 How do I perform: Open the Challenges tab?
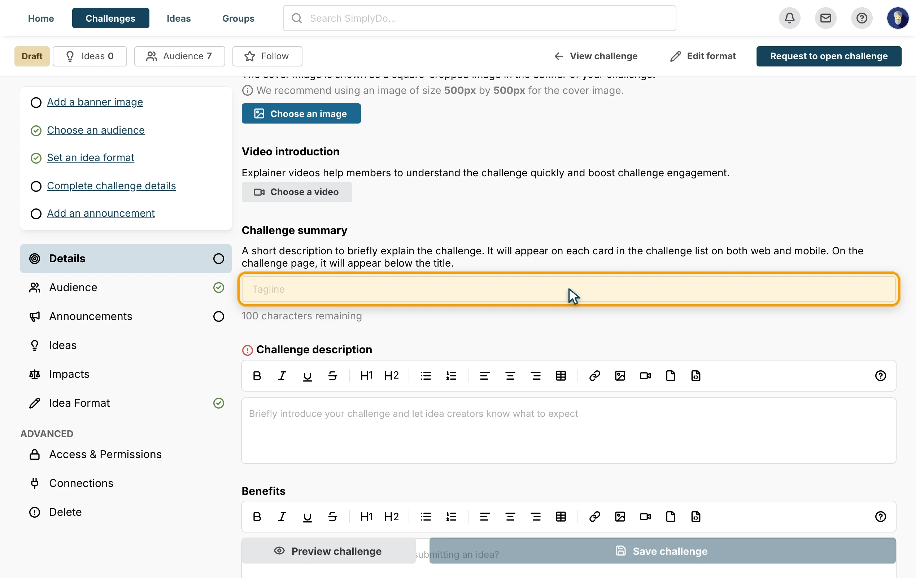[110, 18]
